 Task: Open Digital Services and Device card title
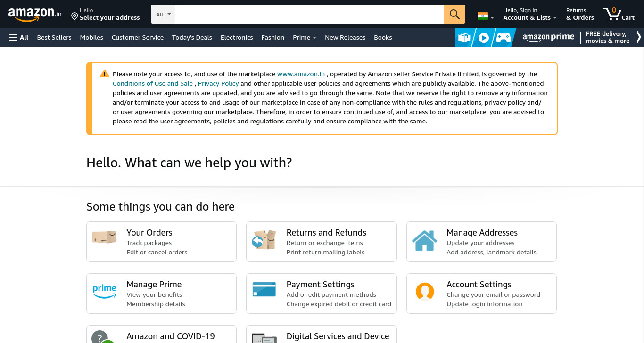click(338, 336)
